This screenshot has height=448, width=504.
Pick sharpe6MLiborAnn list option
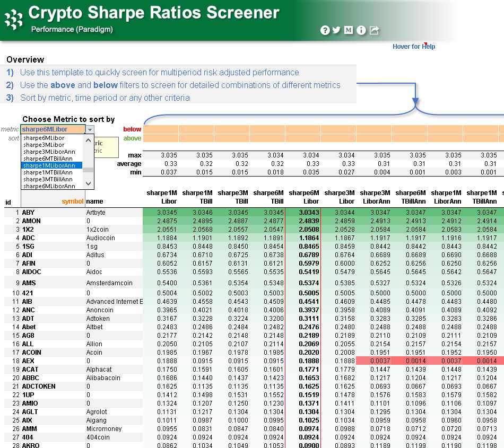(49, 186)
